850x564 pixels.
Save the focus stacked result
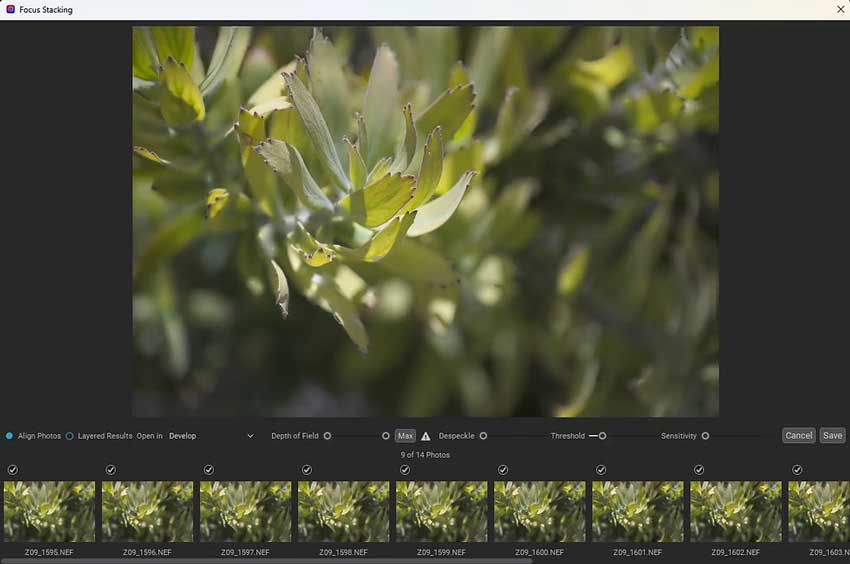click(x=832, y=435)
